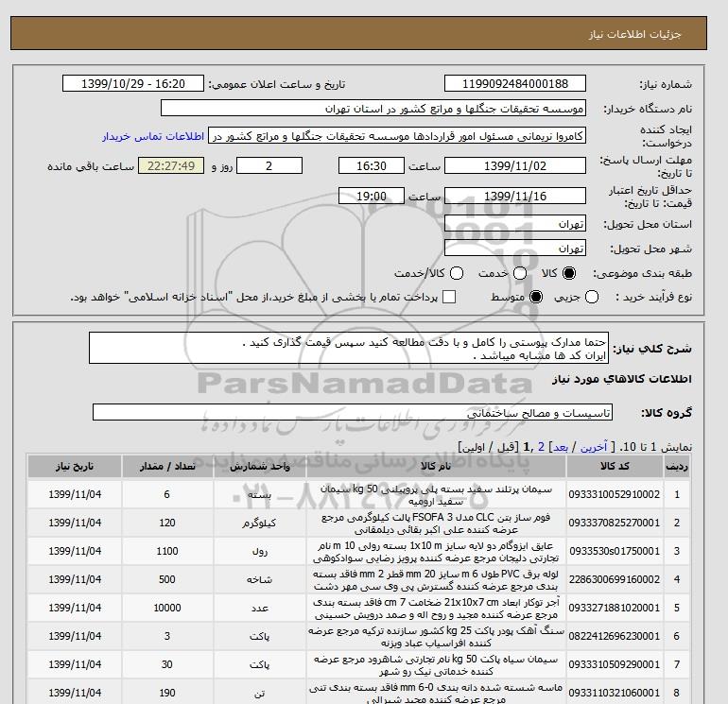Image resolution: width=728 pixels, height=704 pixels.
Task: Click the remaining days field showing 2
Action: point(269,165)
